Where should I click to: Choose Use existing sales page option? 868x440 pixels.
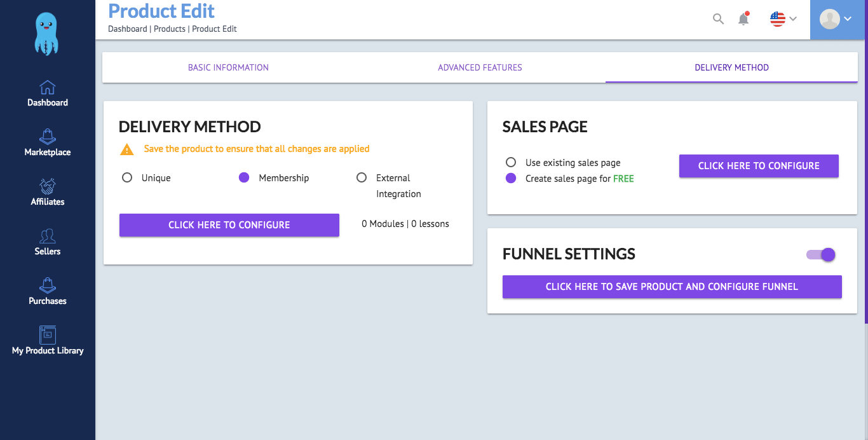(511, 163)
